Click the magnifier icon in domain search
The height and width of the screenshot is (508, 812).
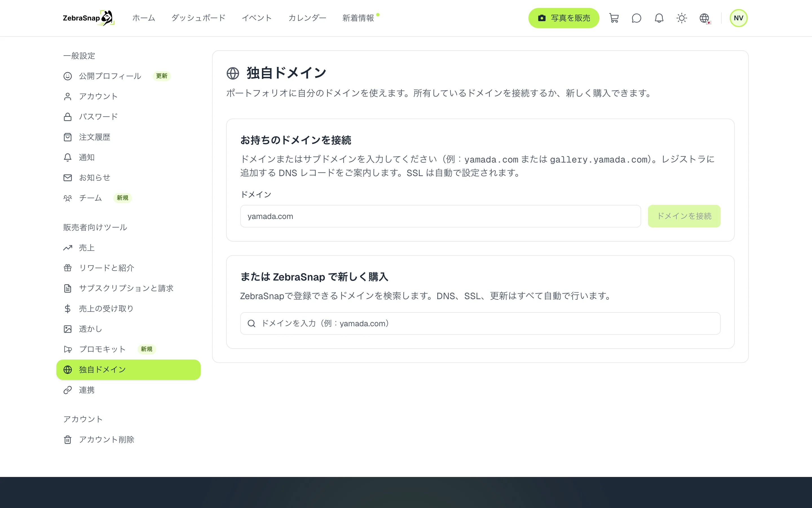[251, 323]
